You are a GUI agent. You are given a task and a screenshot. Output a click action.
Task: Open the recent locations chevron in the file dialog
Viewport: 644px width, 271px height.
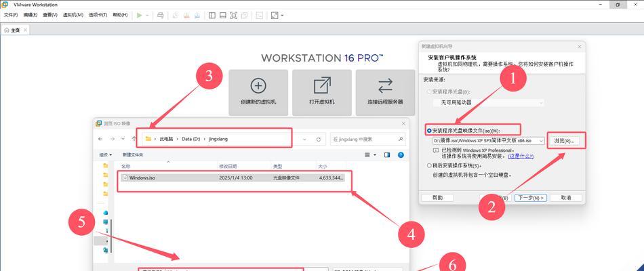point(123,139)
